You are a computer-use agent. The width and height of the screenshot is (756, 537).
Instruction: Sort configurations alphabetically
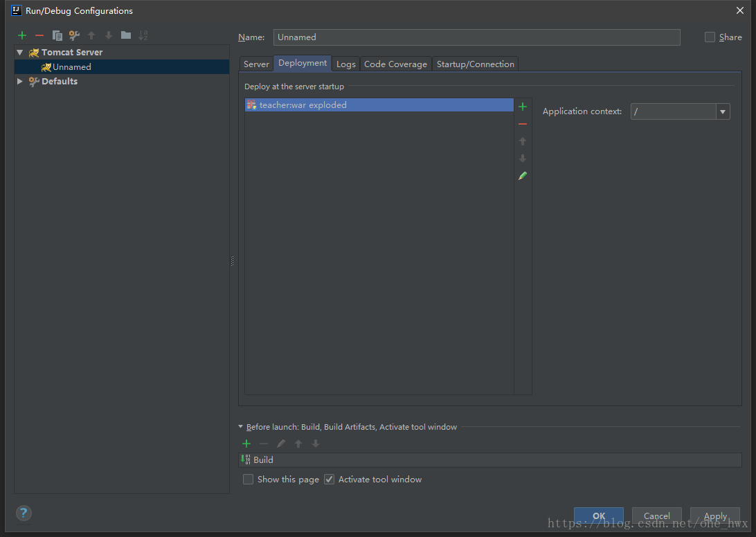(x=143, y=35)
